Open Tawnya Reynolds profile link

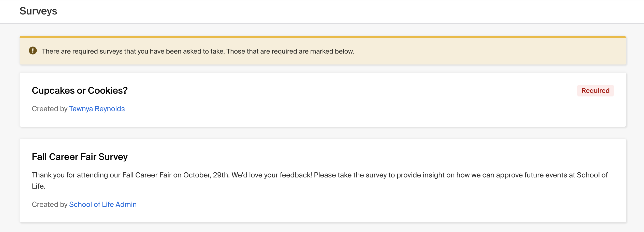(x=97, y=109)
